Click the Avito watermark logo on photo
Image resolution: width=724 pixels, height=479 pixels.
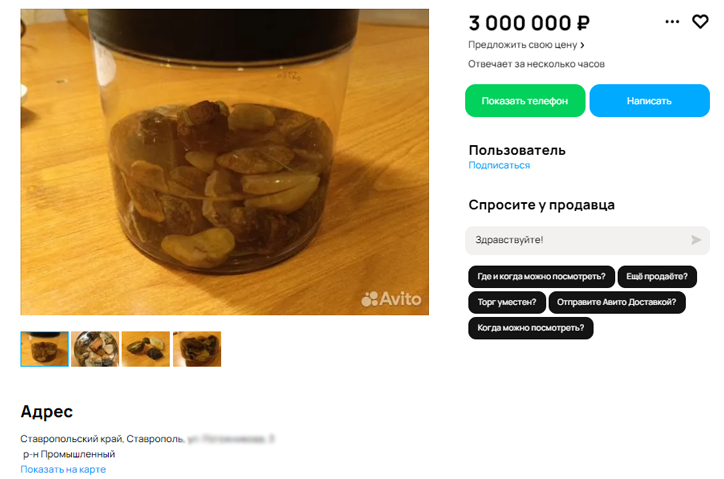click(391, 299)
